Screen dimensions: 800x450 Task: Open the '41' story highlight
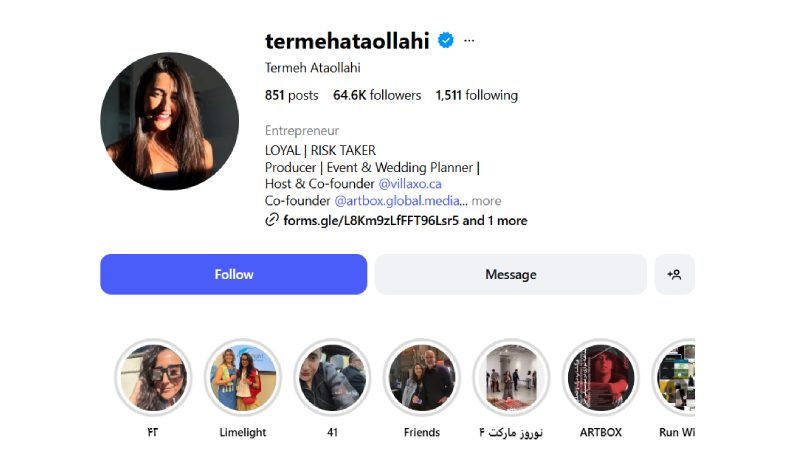(332, 377)
